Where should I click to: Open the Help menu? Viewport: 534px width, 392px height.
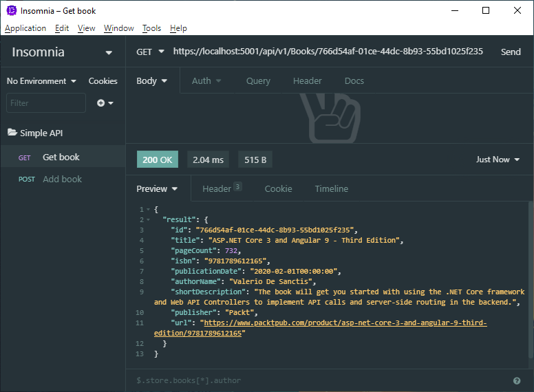click(178, 28)
